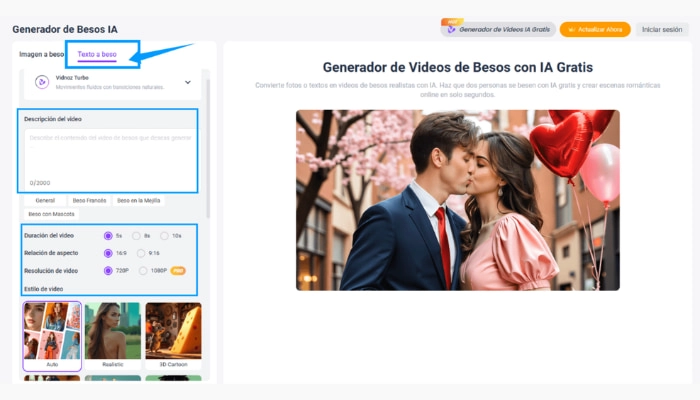Image resolution: width=700 pixels, height=400 pixels.
Task: Select 16:9 aspect ratio
Action: pos(108,253)
